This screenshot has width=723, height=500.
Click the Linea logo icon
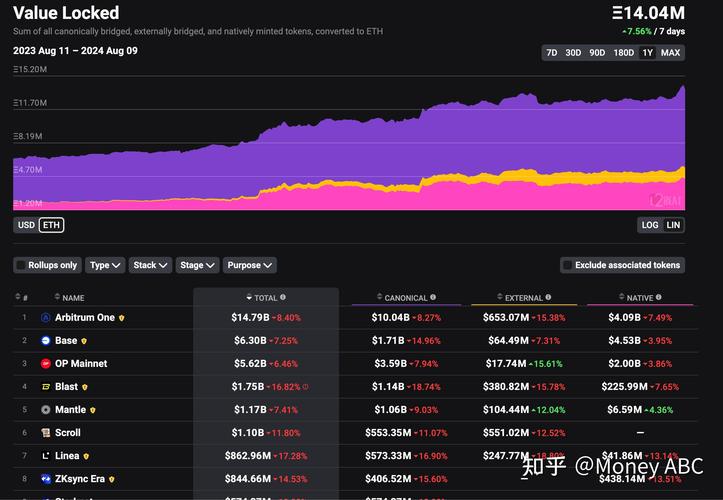coord(46,456)
